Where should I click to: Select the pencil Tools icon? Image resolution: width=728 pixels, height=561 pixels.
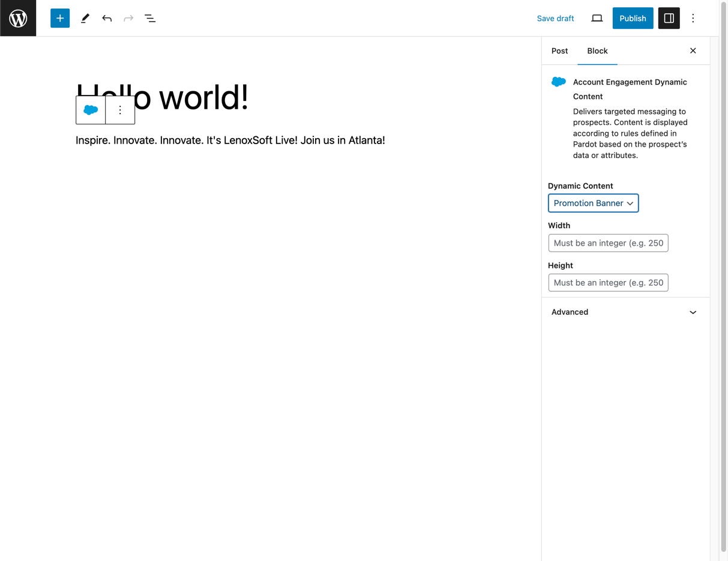click(85, 18)
